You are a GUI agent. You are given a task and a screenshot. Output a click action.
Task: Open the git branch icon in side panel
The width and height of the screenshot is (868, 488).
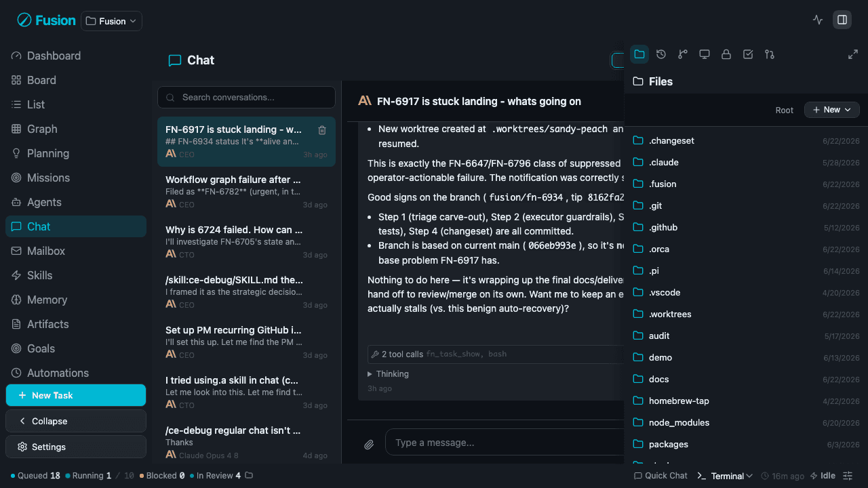tap(683, 54)
